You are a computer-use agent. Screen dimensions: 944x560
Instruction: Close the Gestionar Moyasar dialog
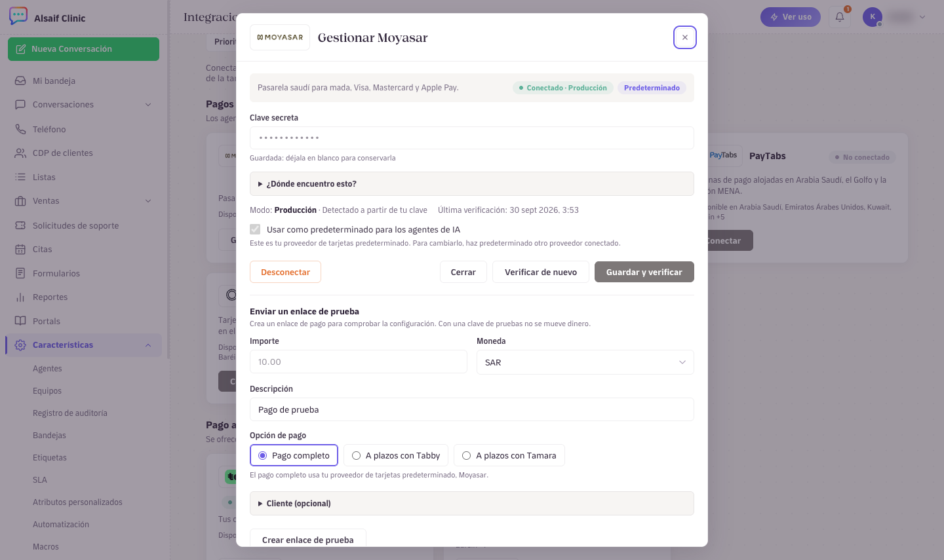pos(685,37)
